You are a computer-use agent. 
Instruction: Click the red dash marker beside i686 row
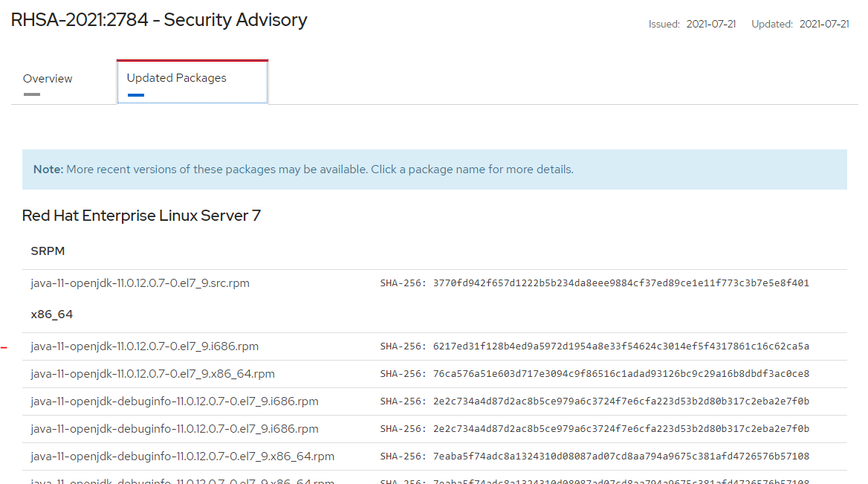click(4, 347)
